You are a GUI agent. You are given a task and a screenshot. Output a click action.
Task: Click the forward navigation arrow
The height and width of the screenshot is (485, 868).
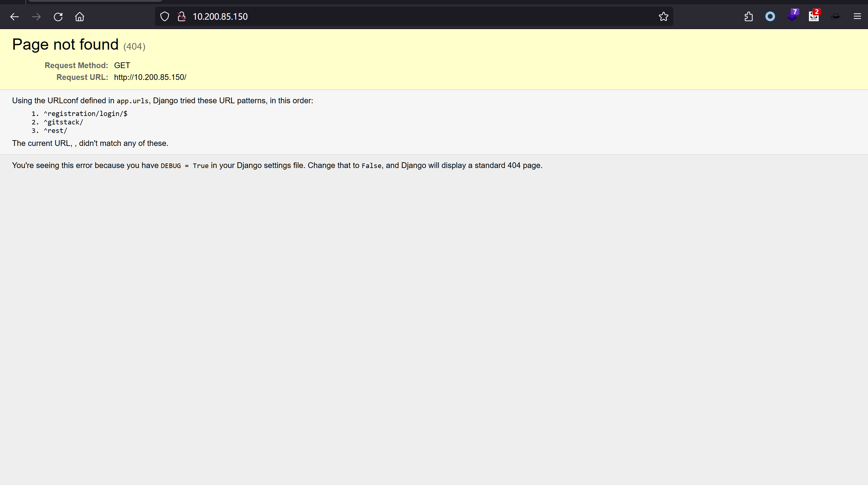(x=36, y=17)
